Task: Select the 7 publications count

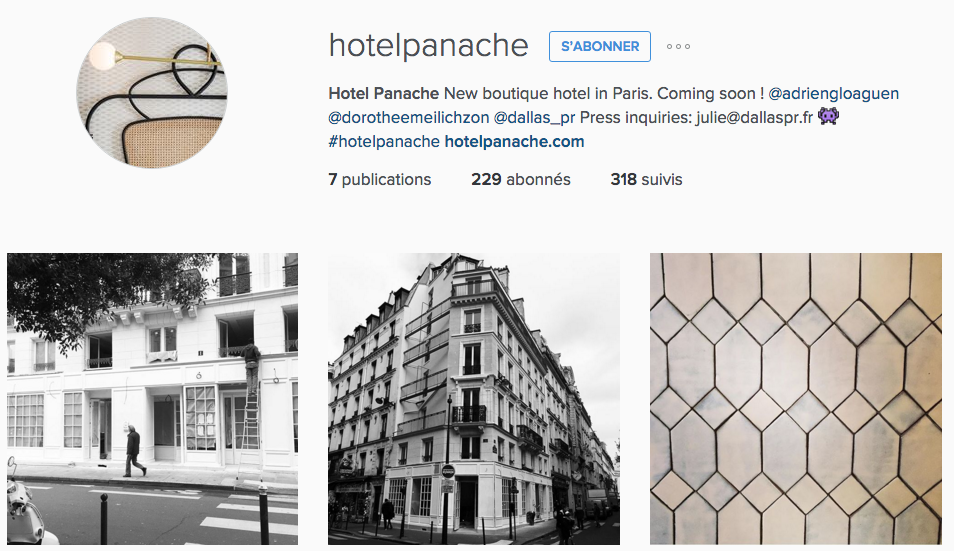Action: 380,179
